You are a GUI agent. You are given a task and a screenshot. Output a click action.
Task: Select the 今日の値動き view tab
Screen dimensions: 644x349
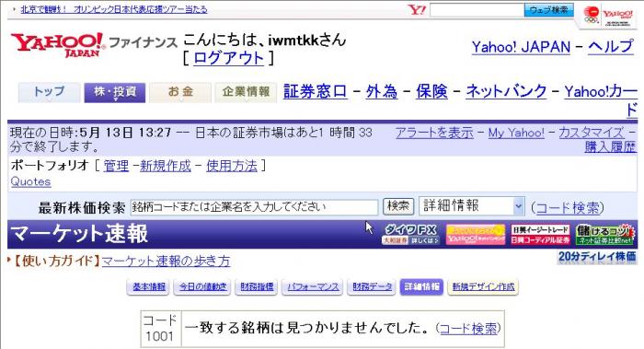click(203, 287)
